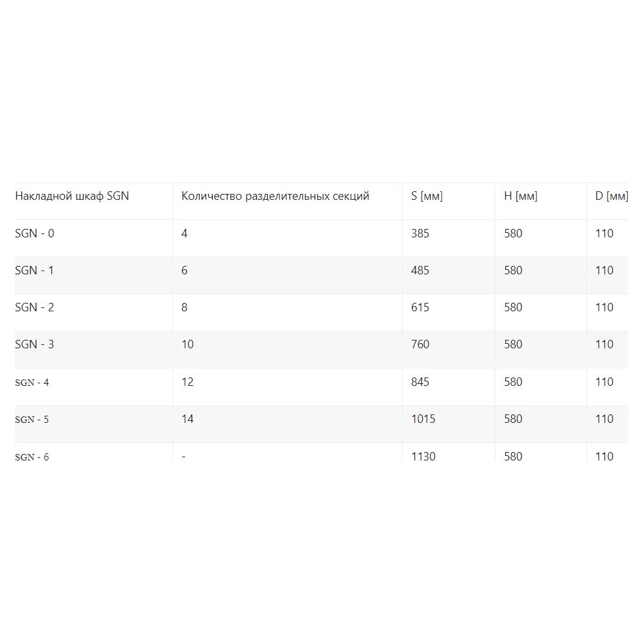Image resolution: width=644 pixels, height=644 pixels.
Task: Click the 'Количество разделительных секций' header
Action: [275, 196]
